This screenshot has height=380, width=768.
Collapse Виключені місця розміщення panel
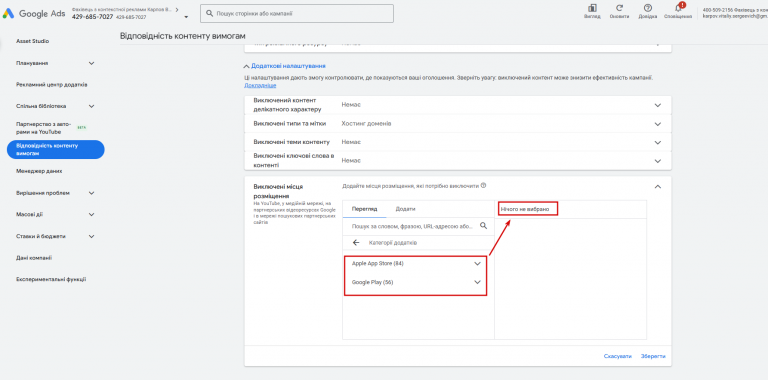[658, 187]
